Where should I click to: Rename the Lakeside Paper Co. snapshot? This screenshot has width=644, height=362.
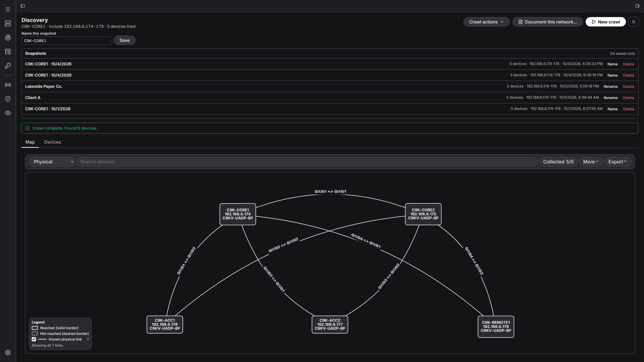click(x=610, y=86)
